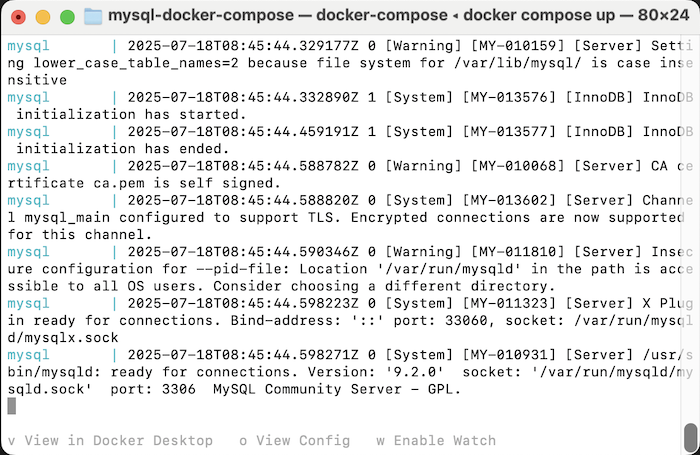This screenshot has width=700, height=455.
Task: Click the 'Enable Watch' hint
Action: [x=436, y=441]
